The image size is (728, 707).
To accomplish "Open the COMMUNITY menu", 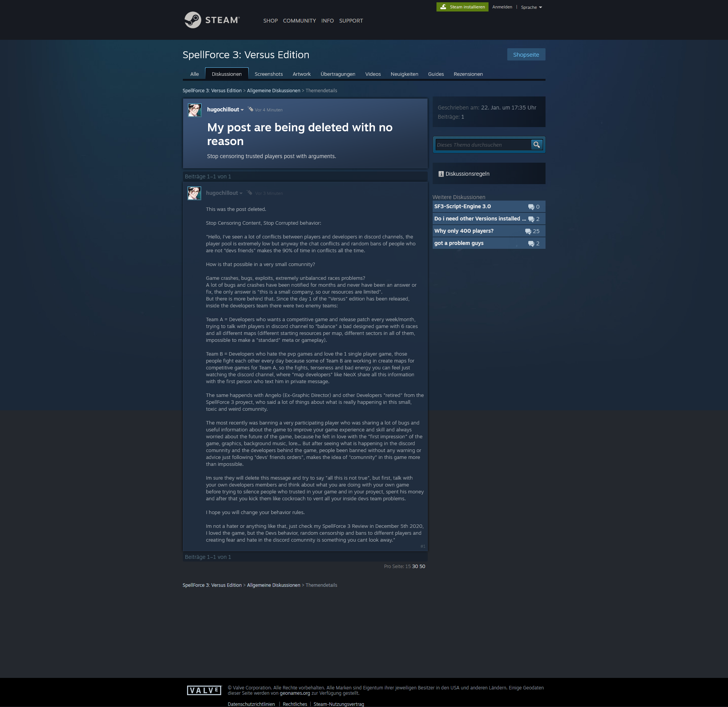I will [x=299, y=21].
